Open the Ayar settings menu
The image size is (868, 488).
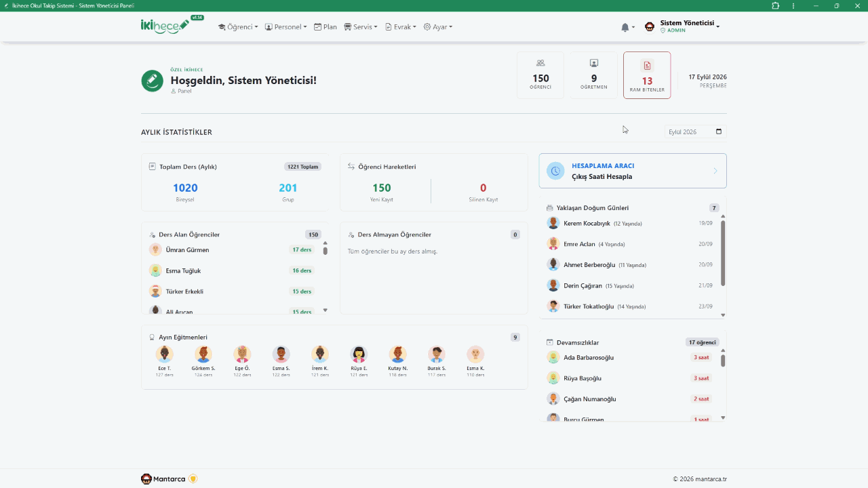point(438,27)
